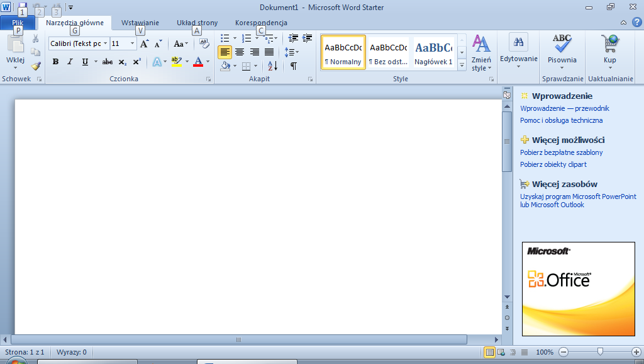Open the font size 11 dropdown
This screenshot has width=644, height=364.
(132, 43)
